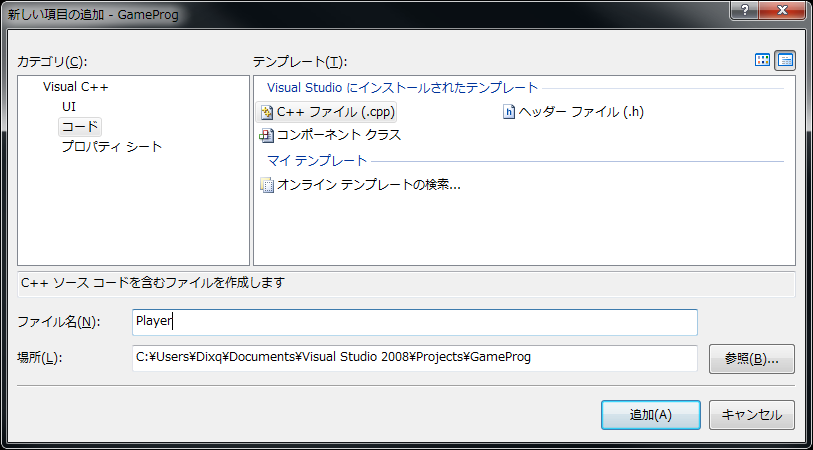Click the template description text

153,283
